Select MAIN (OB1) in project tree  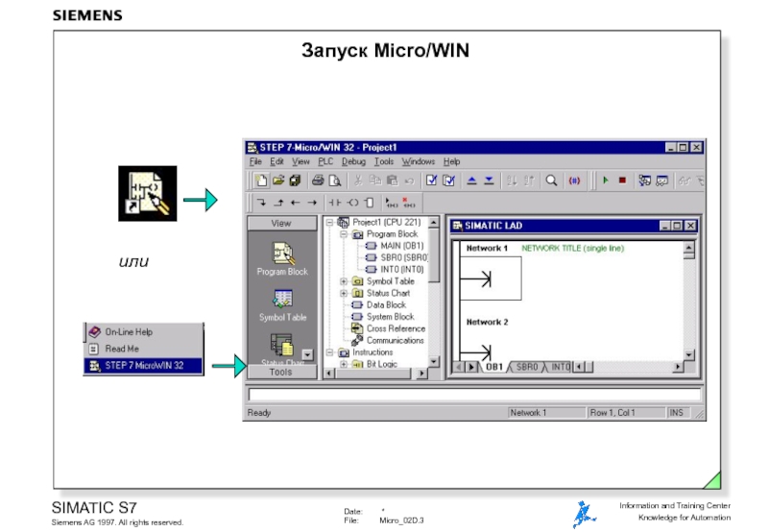pyautogui.click(x=396, y=246)
